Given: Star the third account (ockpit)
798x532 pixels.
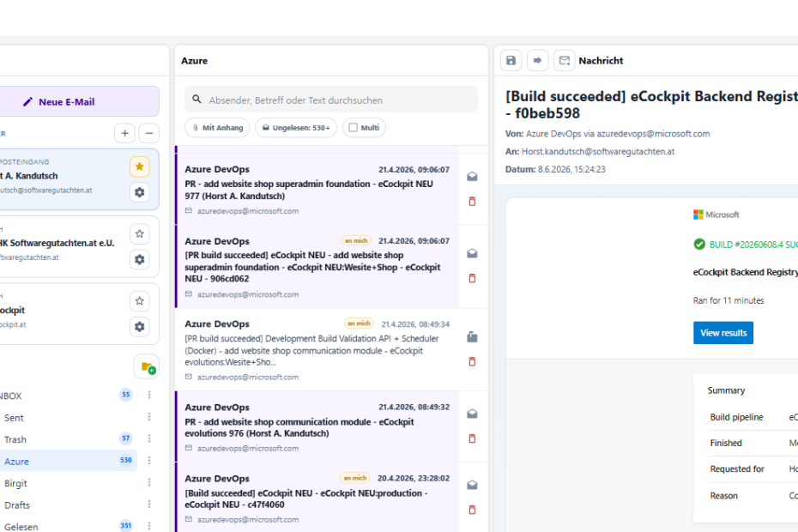Looking at the screenshot, I should click(140, 301).
